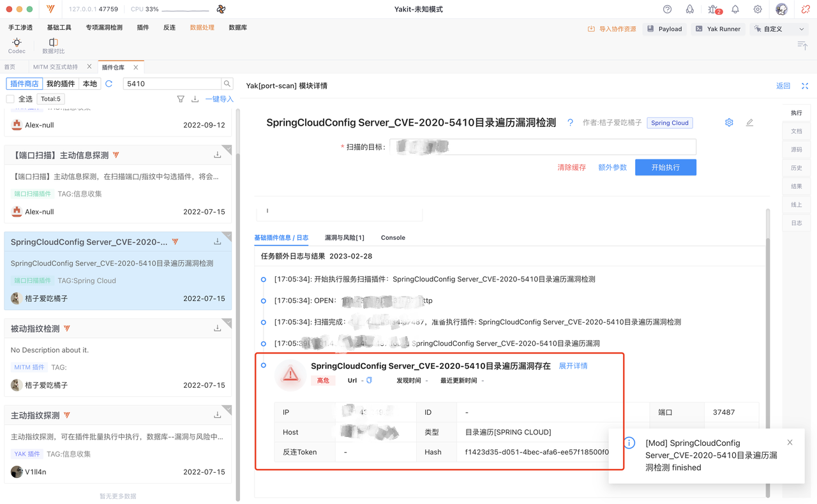This screenshot has height=504, width=817.
Task: Click the rocket icon in the title bar
Action: [x=689, y=10]
